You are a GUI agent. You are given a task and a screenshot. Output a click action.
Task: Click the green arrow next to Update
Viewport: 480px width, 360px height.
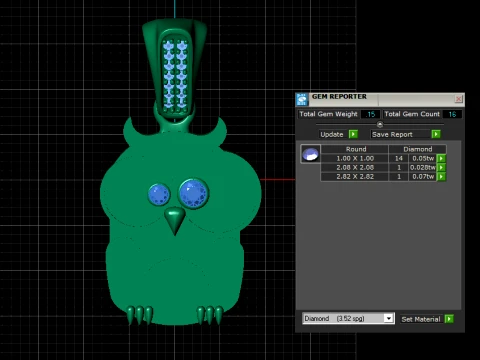[353, 134]
